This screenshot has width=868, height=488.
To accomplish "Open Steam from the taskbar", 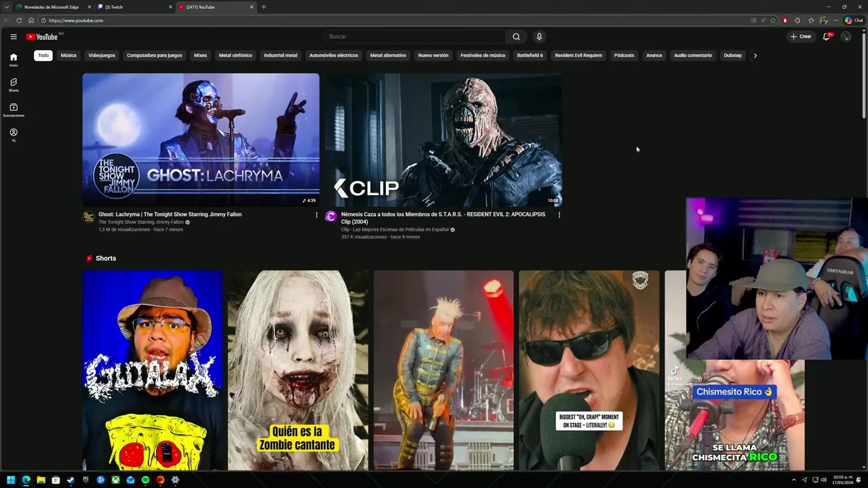I will click(71, 480).
